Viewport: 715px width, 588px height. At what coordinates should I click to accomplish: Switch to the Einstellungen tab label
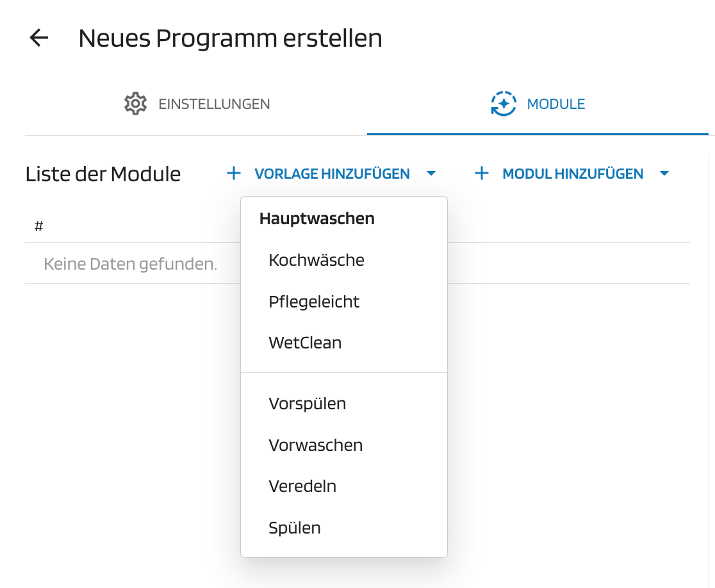pos(214,104)
